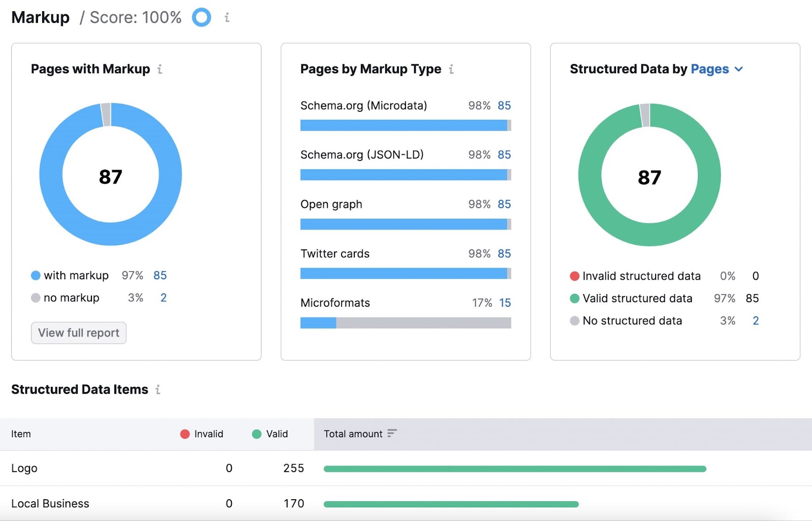
Task: Click info icon beside Structured Data Items
Action: pos(158,389)
